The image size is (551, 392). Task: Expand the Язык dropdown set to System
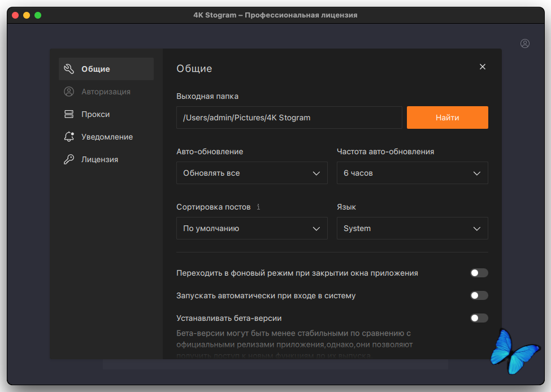pos(412,228)
